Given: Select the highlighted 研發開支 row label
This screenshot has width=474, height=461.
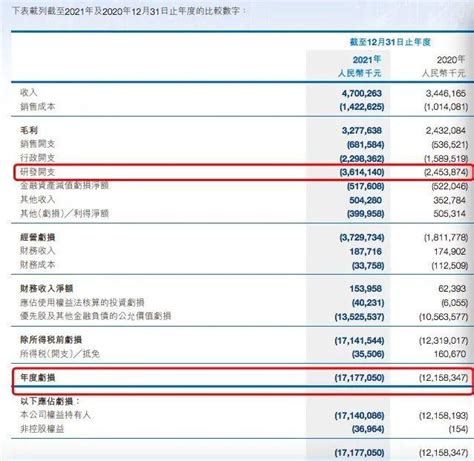Looking at the screenshot, I should coord(37,172).
